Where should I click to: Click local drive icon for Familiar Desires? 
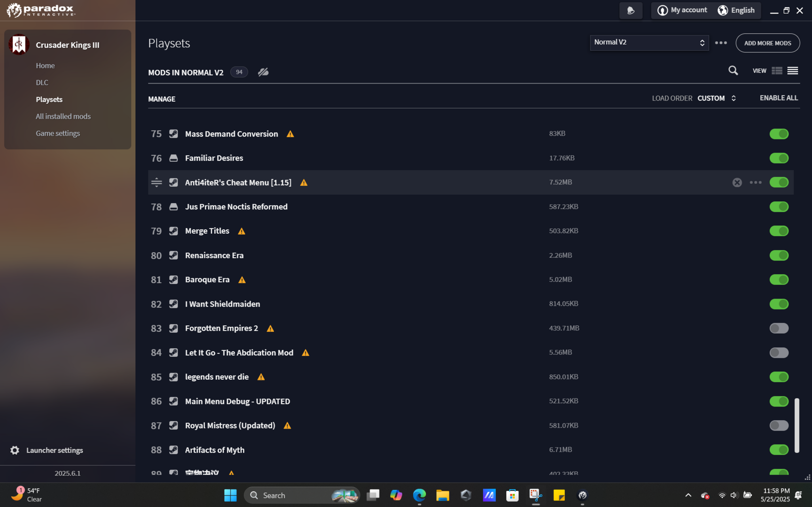173,158
